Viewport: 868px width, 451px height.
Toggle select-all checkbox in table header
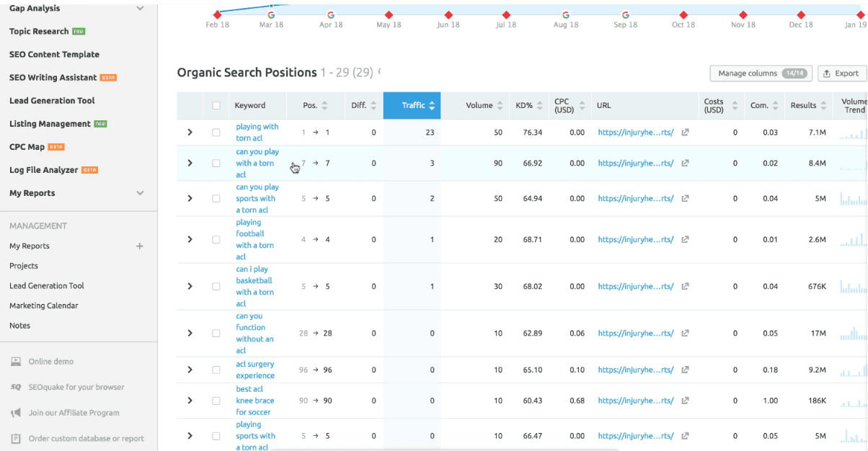point(216,105)
